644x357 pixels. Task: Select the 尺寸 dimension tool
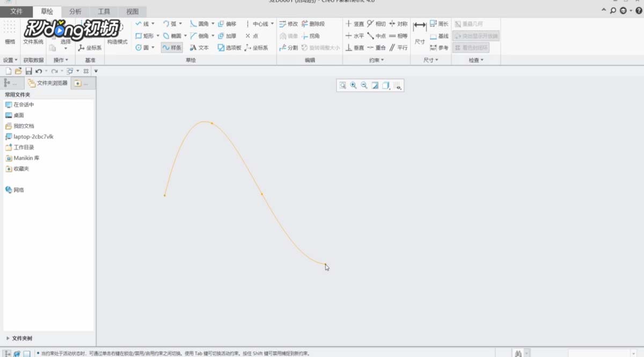pos(420,33)
